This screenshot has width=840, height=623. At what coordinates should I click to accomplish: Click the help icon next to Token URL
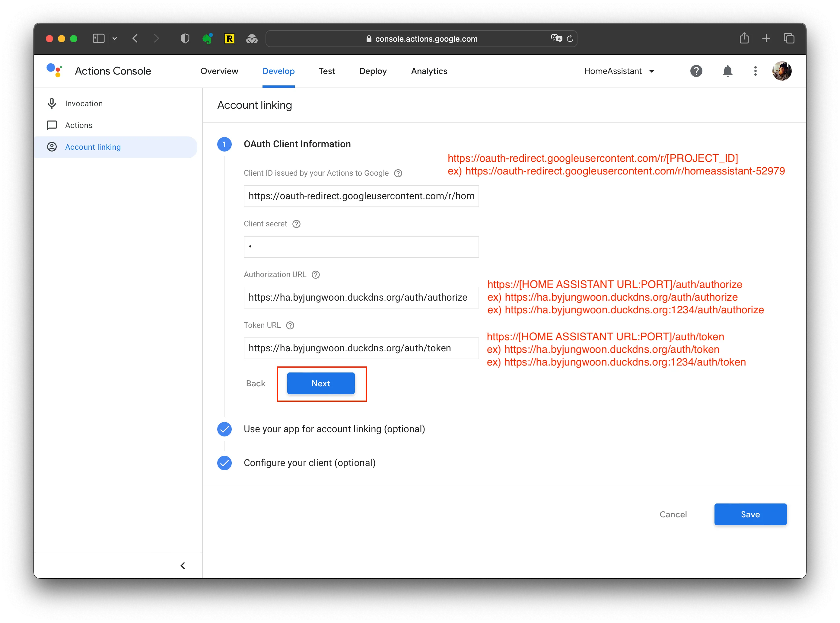[290, 325]
